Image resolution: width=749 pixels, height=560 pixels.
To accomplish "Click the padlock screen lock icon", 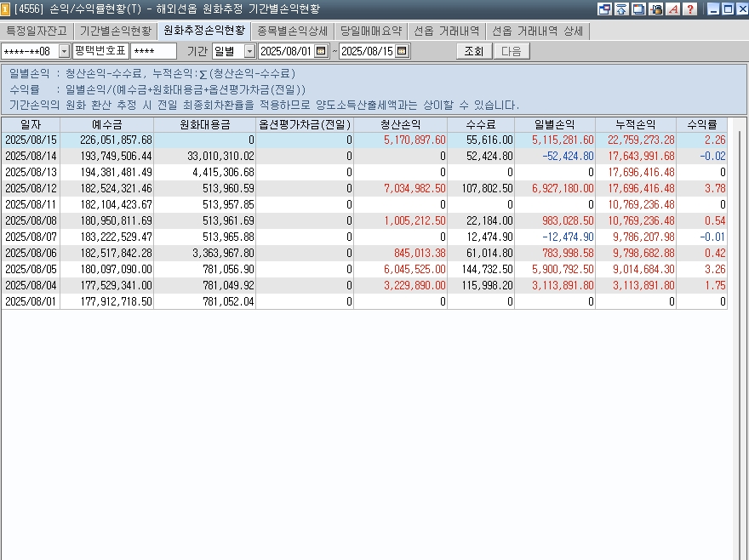I will 656,9.
